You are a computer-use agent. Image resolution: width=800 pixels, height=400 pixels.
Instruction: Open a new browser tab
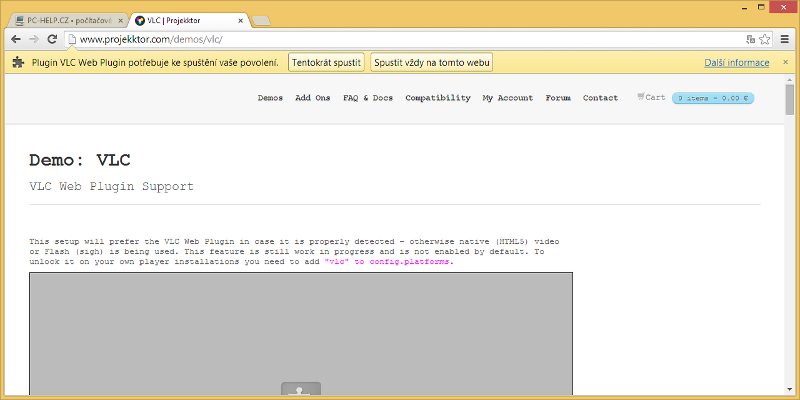point(261,19)
